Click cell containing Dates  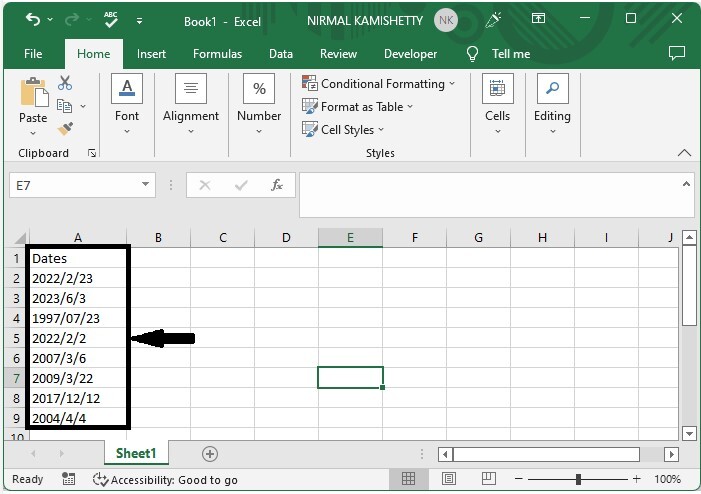click(78, 258)
